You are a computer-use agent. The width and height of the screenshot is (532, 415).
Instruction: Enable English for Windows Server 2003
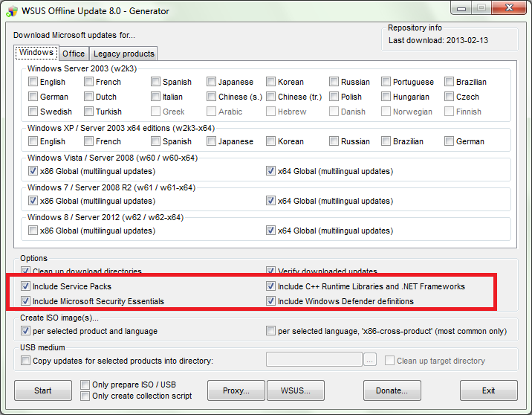[x=33, y=82]
